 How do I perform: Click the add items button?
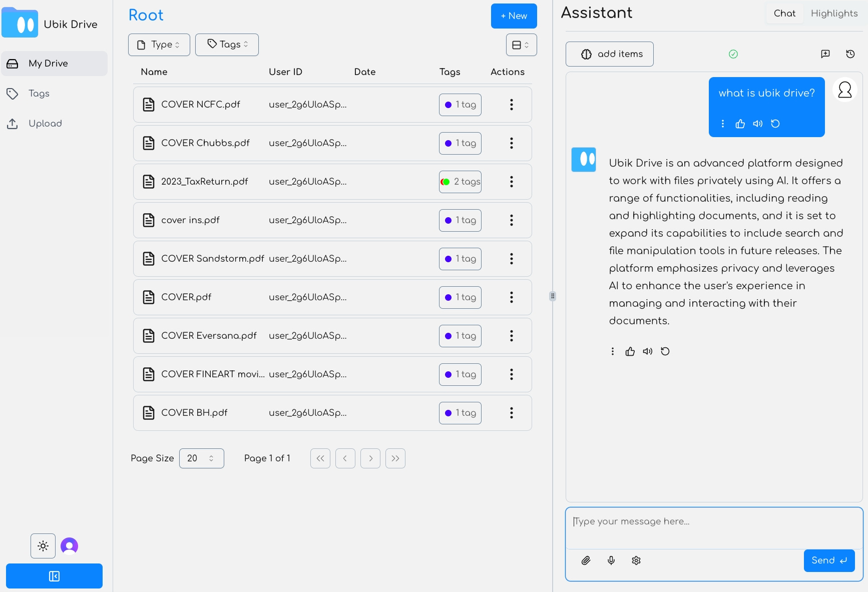click(610, 54)
